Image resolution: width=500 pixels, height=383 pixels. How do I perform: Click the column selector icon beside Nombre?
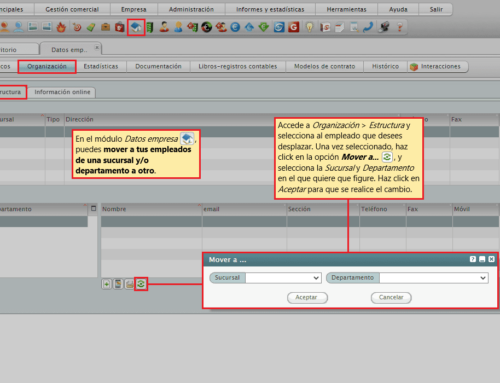[x=94, y=208]
